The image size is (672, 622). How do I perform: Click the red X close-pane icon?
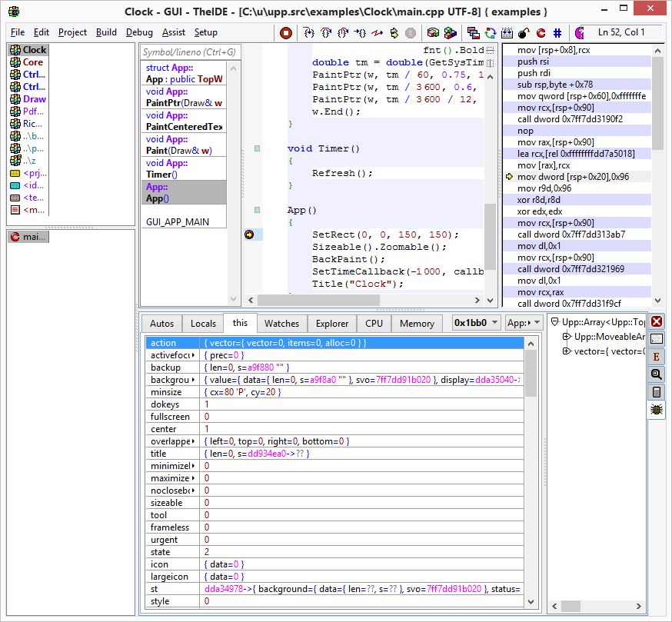[657, 321]
